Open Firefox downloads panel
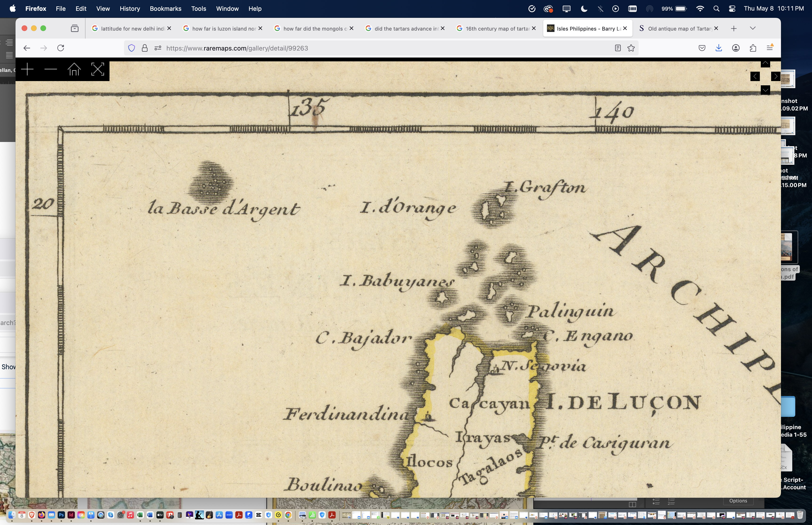Image resolution: width=812 pixels, height=525 pixels. tap(719, 48)
